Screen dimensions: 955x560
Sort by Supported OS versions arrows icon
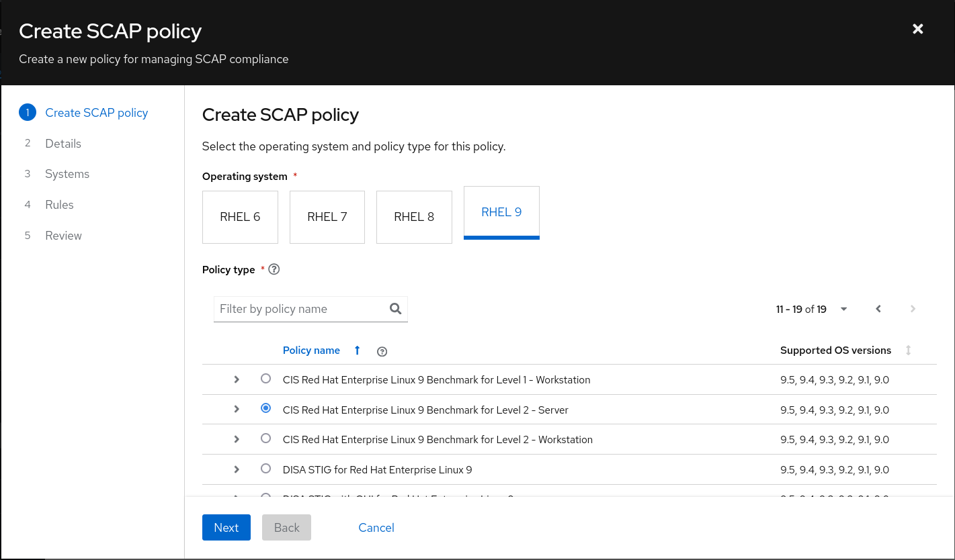[908, 351]
